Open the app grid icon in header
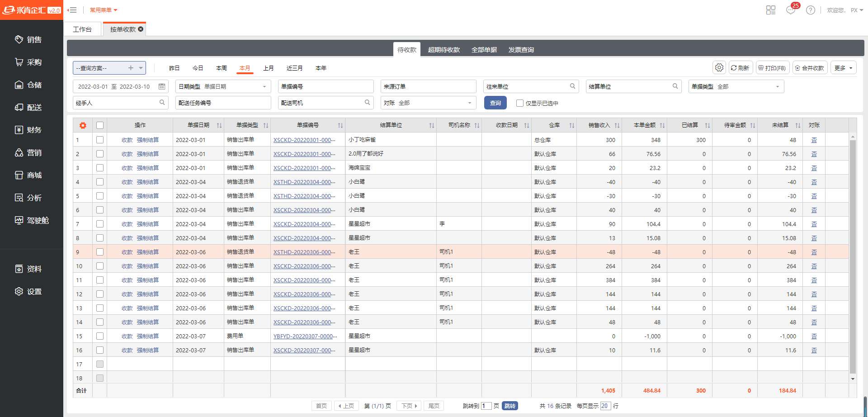 (x=771, y=10)
